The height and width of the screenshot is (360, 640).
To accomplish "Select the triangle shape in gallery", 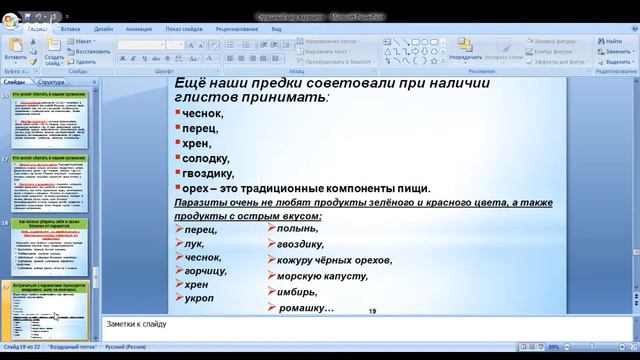I will tap(387, 52).
